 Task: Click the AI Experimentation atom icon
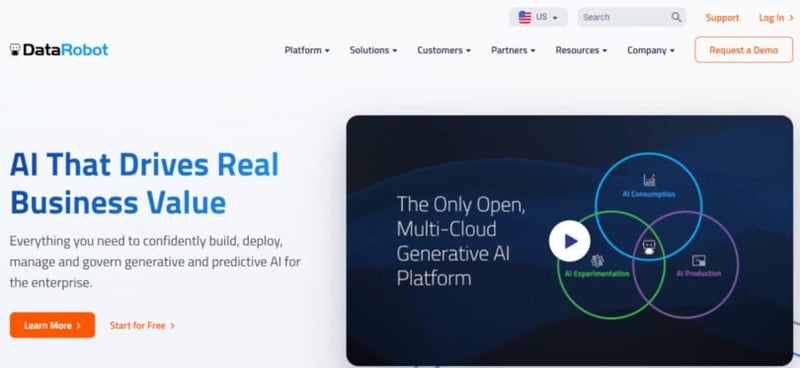click(597, 261)
